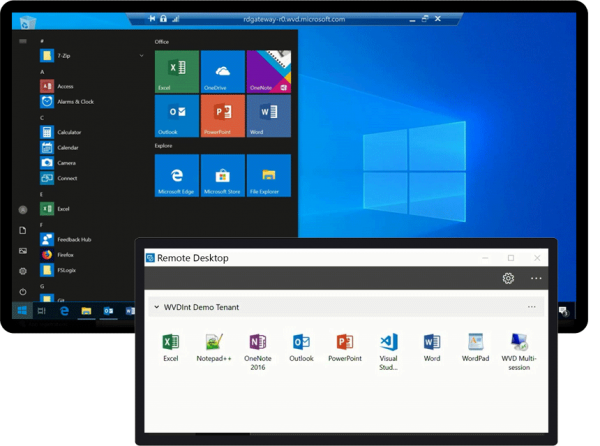Viewport: 600px width, 446px height.
Task: Launch Outlook from WVDInt Demo Tenant
Action: [302, 347]
